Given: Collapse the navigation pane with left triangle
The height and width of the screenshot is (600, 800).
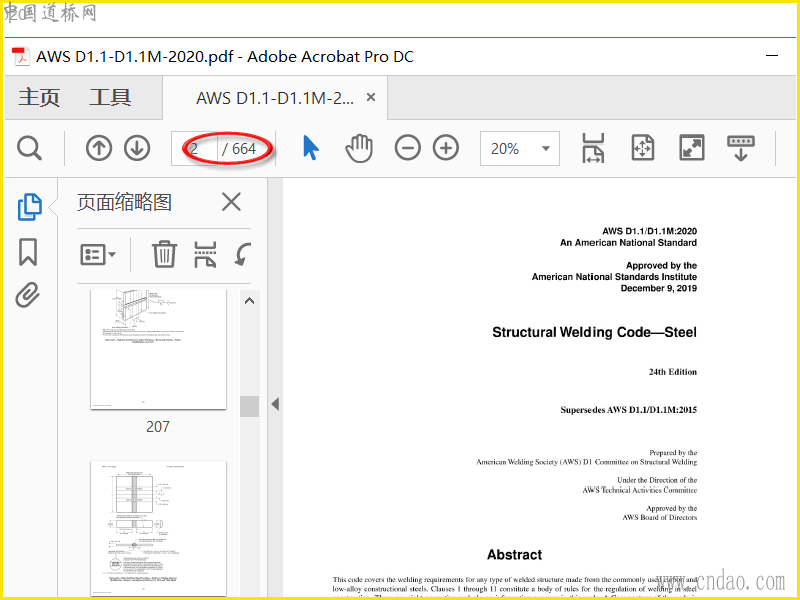Looking at the screenshot, I should click(276, 404).
